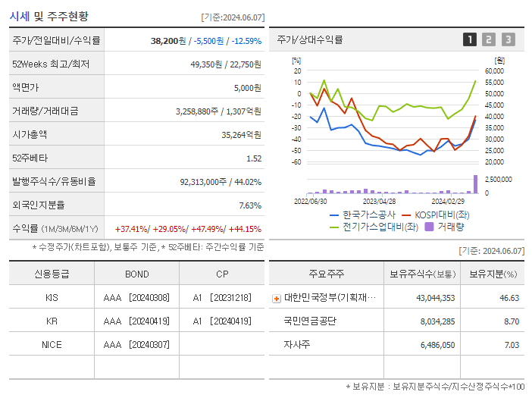Select share count 43,044,353

pyautogui.click(x=435, y=298)
